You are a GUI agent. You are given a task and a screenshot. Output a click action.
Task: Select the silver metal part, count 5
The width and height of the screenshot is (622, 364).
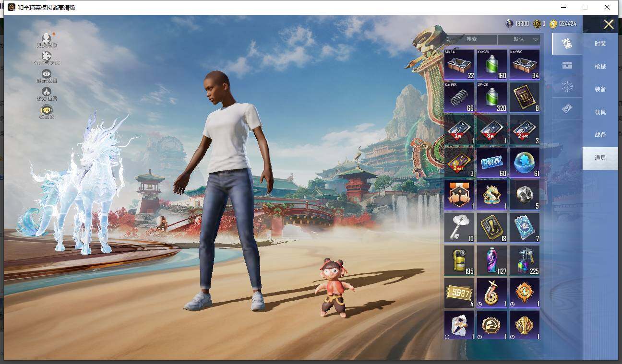(x=525, y=195)
